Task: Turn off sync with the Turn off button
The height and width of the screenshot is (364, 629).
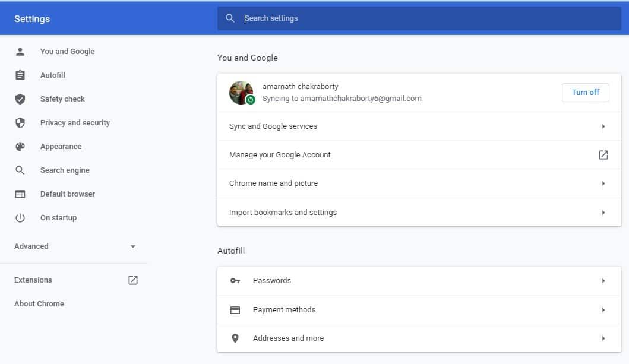Action: 585,93
